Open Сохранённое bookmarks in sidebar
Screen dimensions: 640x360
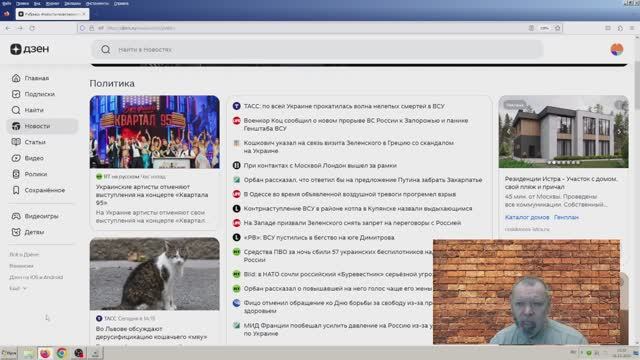coord(38,190)
